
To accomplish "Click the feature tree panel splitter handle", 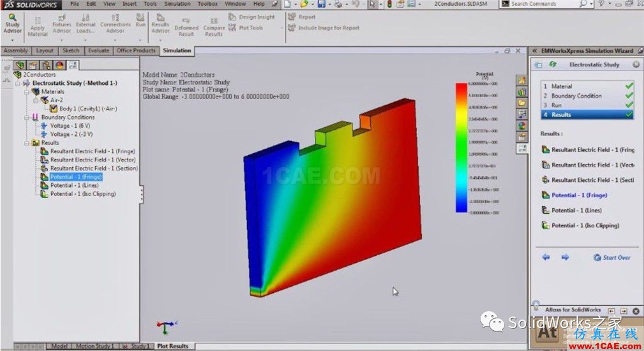I will click(141, 195).
